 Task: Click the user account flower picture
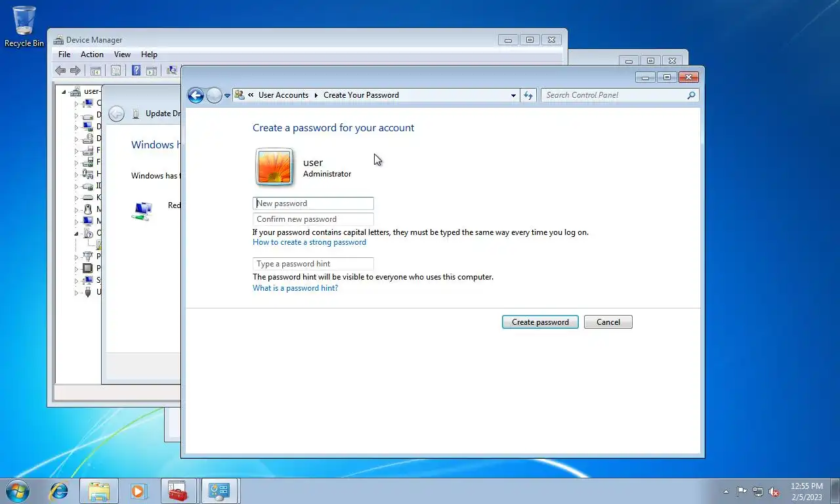pyautogui.click(x=274, y=167)
